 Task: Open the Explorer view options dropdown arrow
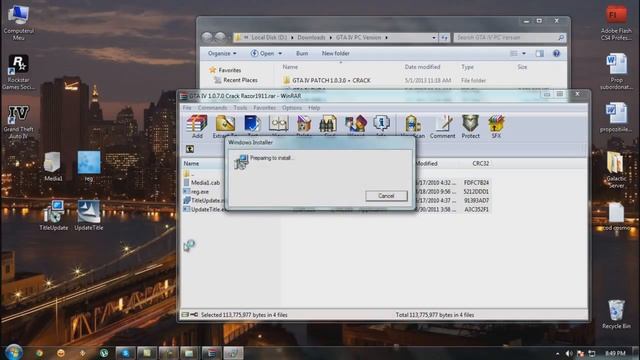pyautogui.click(x=524, y=53)
